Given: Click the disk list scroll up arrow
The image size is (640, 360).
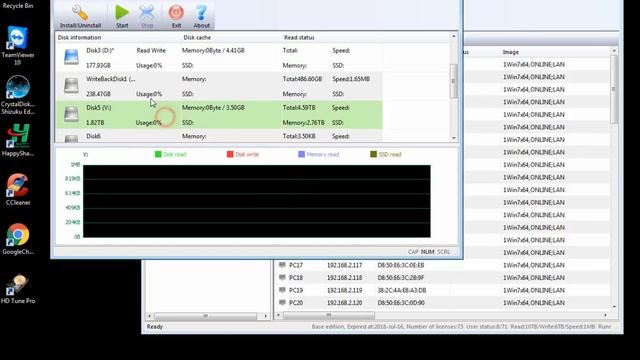Looking at the screenshot, I should pyautogui.click(x=453, y=37).
